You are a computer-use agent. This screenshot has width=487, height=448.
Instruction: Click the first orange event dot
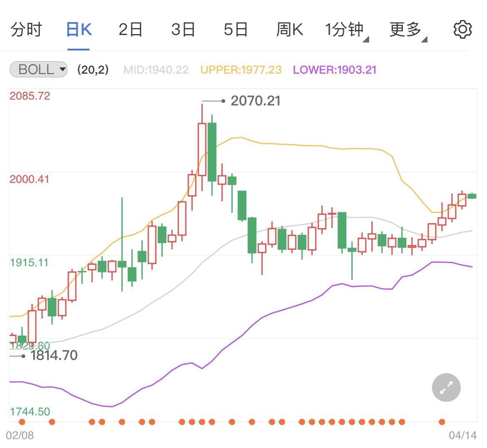(22, 422)
